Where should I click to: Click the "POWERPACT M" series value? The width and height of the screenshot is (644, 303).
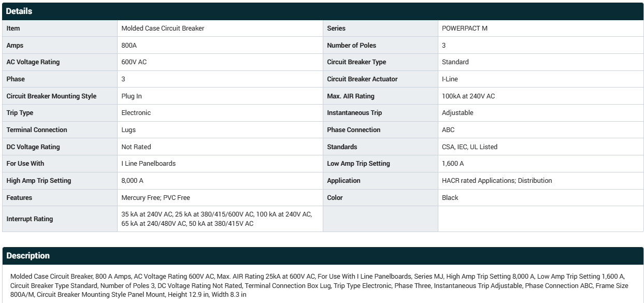coord(465,28)
